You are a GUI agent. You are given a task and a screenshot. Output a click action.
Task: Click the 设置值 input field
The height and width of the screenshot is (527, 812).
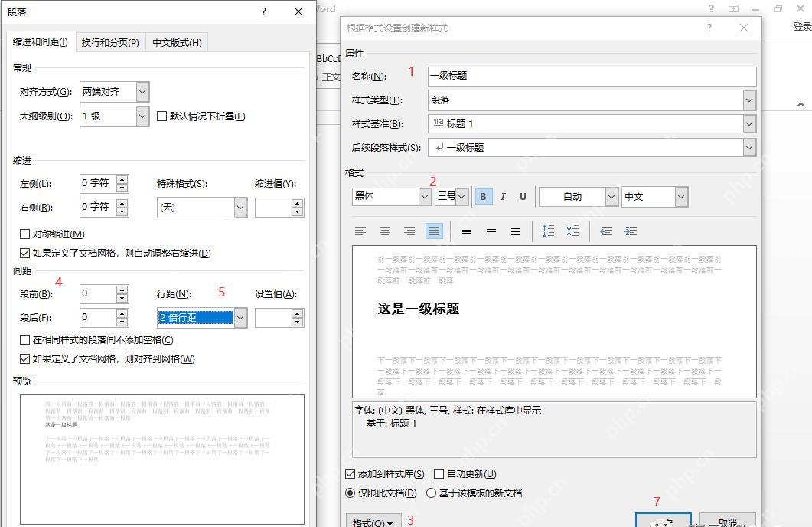point(273,318)
